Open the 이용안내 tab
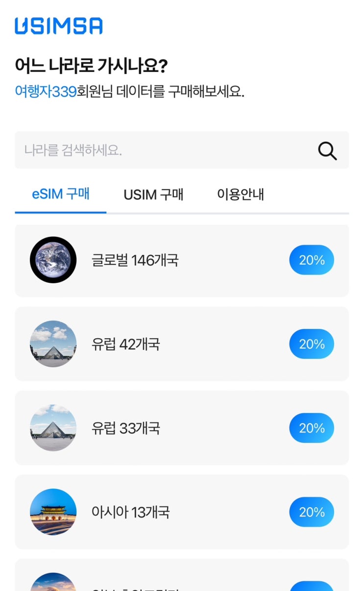Viewport: 364px width, 591px height. tap(240, 195)
